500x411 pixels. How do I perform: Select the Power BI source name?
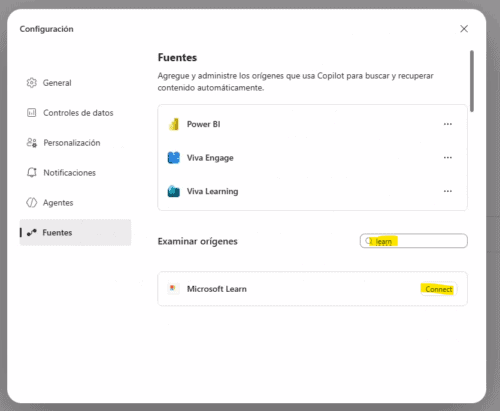pyautogui.click(x=203, y=124)
